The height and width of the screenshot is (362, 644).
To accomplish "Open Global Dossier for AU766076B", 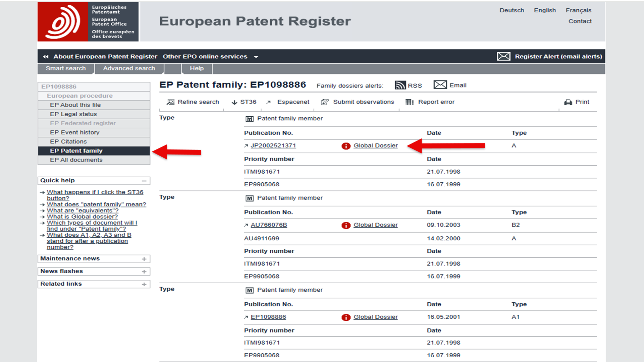I will (x=375, y=225).
